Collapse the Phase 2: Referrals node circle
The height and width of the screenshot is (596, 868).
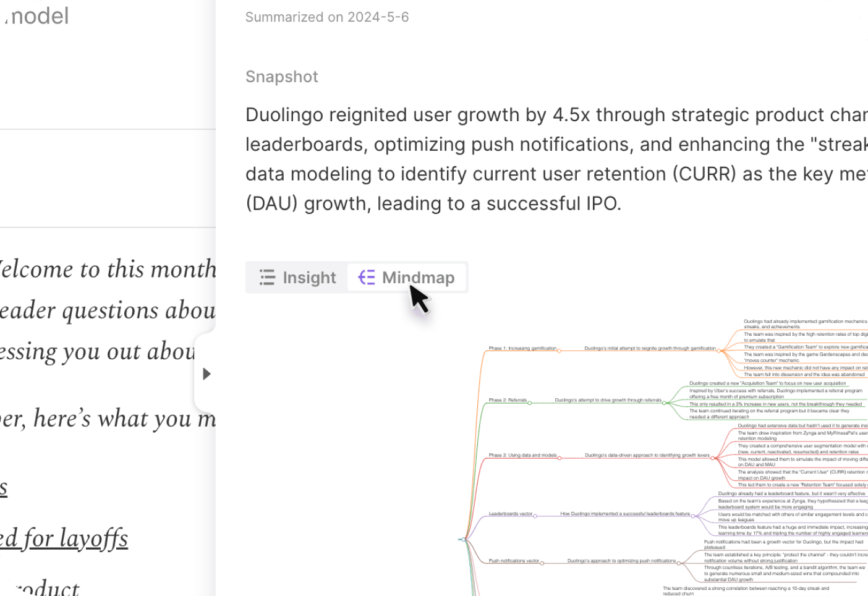point(530,402)
